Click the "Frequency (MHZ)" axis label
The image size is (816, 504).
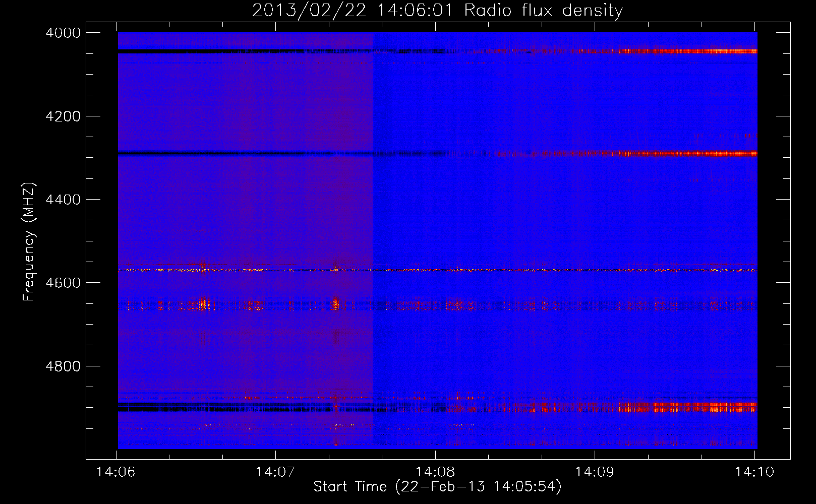tap(29, 242)
